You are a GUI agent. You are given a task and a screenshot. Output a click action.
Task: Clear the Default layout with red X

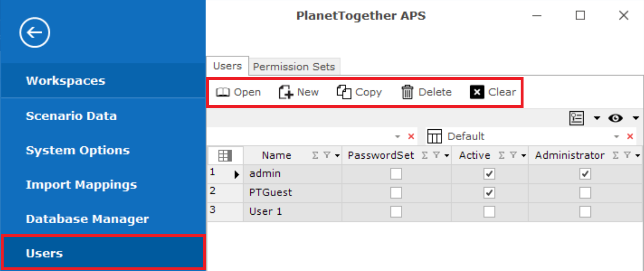[x=630, y=136]
